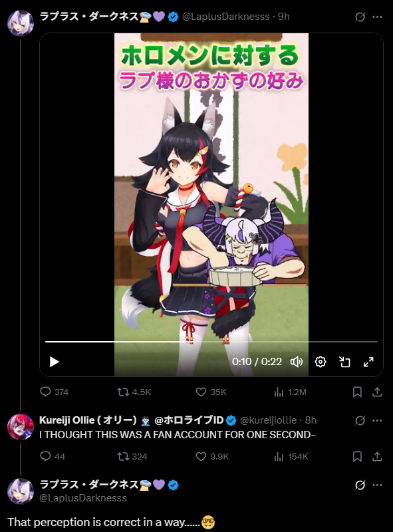Screen dimensions: 393x532
Task: Play the embedded video
Action: (55, 362)
